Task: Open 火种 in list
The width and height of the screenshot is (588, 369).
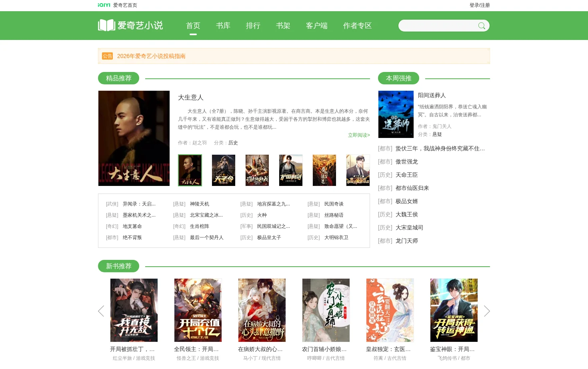Action: click(x=262, y=215)
